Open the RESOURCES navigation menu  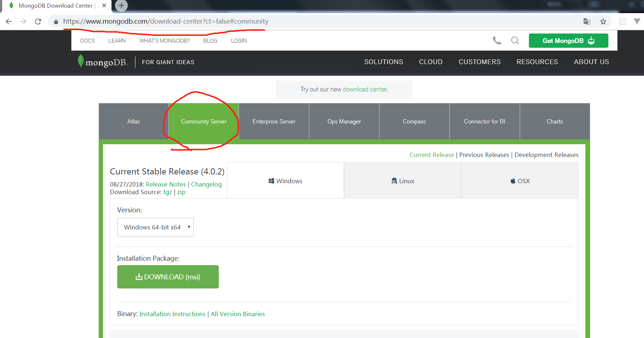point(537,62)
